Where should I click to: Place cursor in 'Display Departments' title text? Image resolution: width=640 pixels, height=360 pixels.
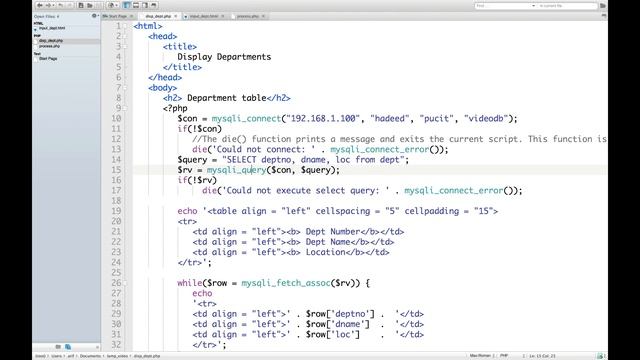click(224, 57)
